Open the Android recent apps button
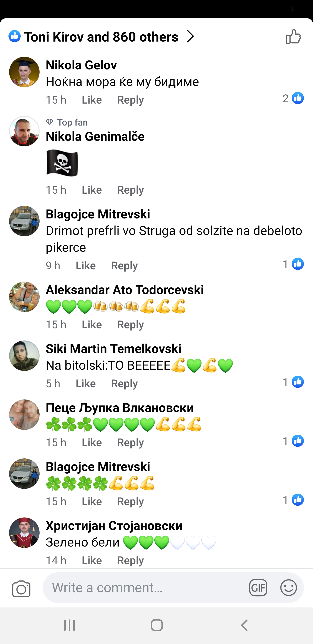 [69, 625]
